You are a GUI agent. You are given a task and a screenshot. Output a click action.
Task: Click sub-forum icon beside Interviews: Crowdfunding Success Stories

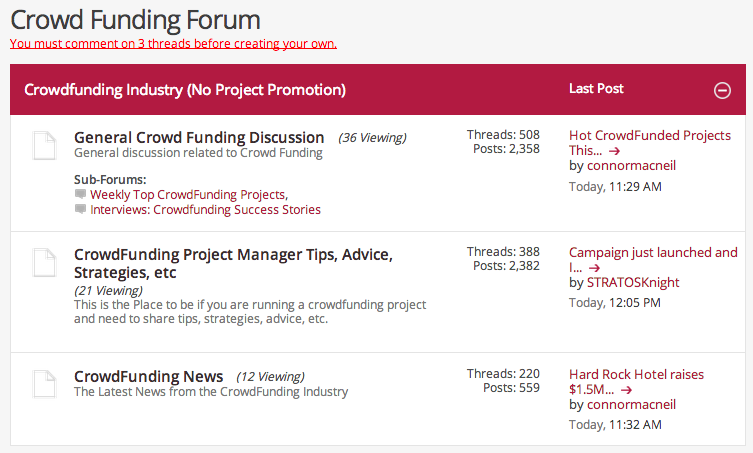click(x=81, y=210)
